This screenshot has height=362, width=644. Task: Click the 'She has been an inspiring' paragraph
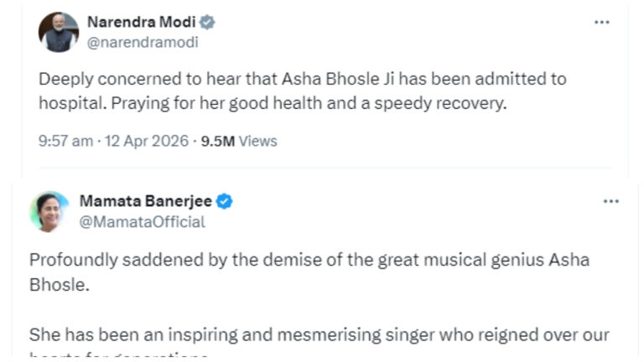click(319, 335)
